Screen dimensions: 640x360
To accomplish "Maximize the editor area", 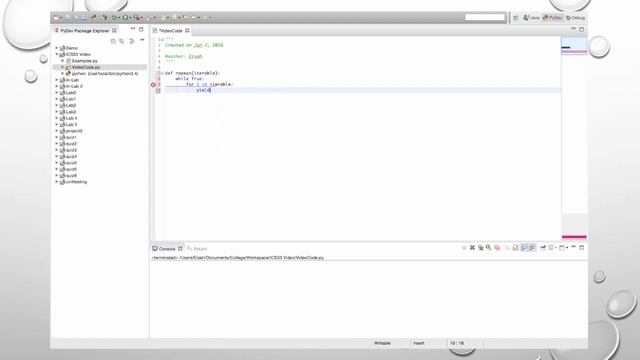I will point(582,29).
